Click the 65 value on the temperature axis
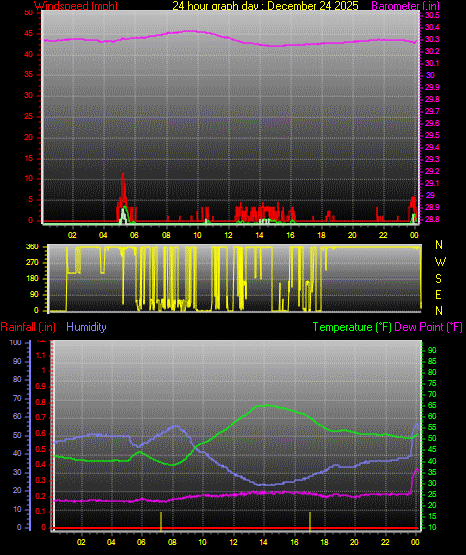The height and width of the screenshot is (555, 466). point(432,405)
